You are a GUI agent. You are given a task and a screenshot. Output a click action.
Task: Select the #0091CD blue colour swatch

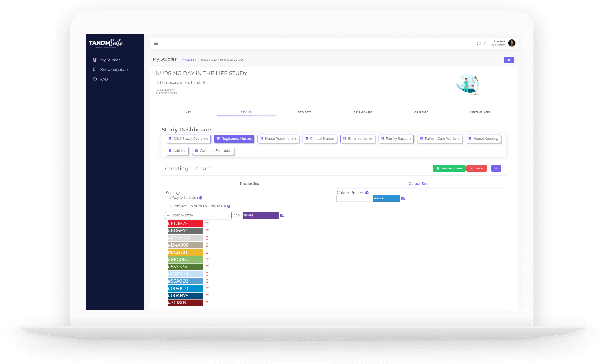[x=185, y=288]
